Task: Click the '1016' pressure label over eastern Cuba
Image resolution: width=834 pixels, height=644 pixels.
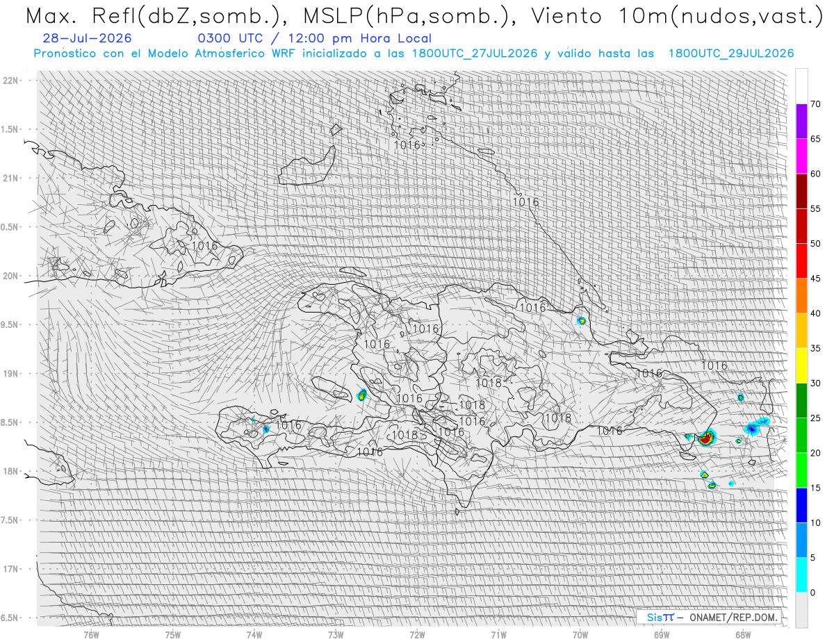Action: (204, 245)
